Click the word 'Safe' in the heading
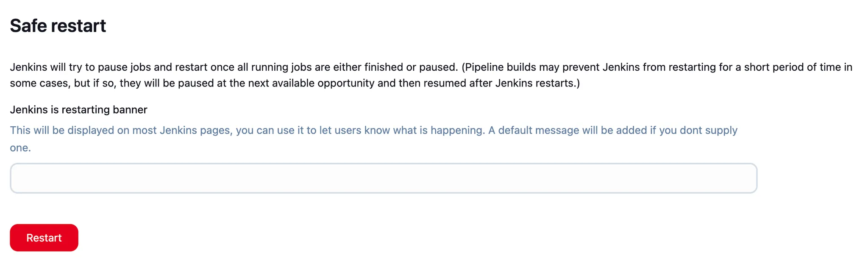 point(28,26)
